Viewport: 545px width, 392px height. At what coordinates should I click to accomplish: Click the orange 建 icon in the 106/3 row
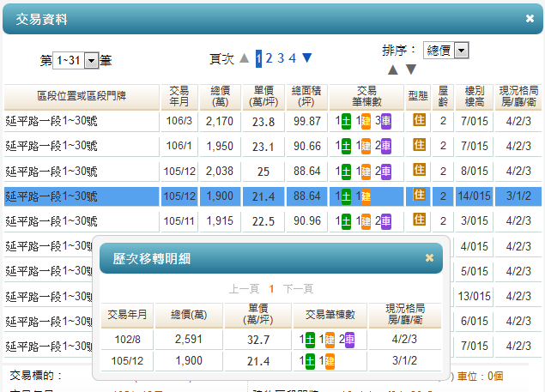click(366, 121)
